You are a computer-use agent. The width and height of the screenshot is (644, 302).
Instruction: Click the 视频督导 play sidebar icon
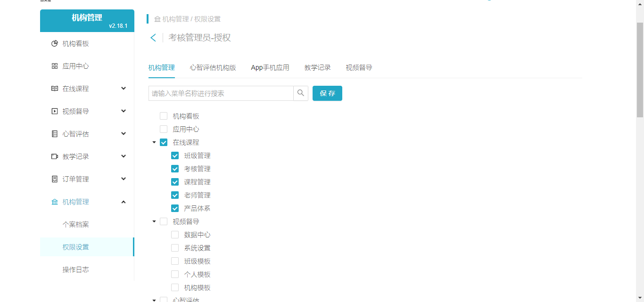[x=55, y=112]
